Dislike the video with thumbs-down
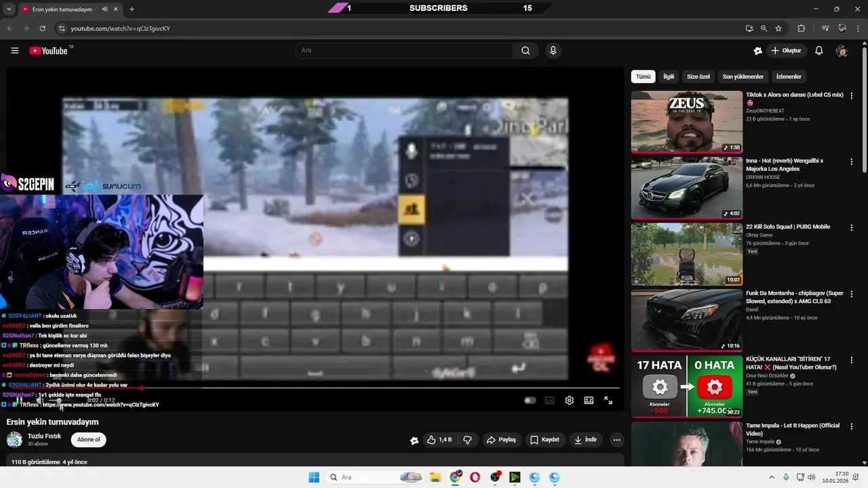 (x=467, y=440)
